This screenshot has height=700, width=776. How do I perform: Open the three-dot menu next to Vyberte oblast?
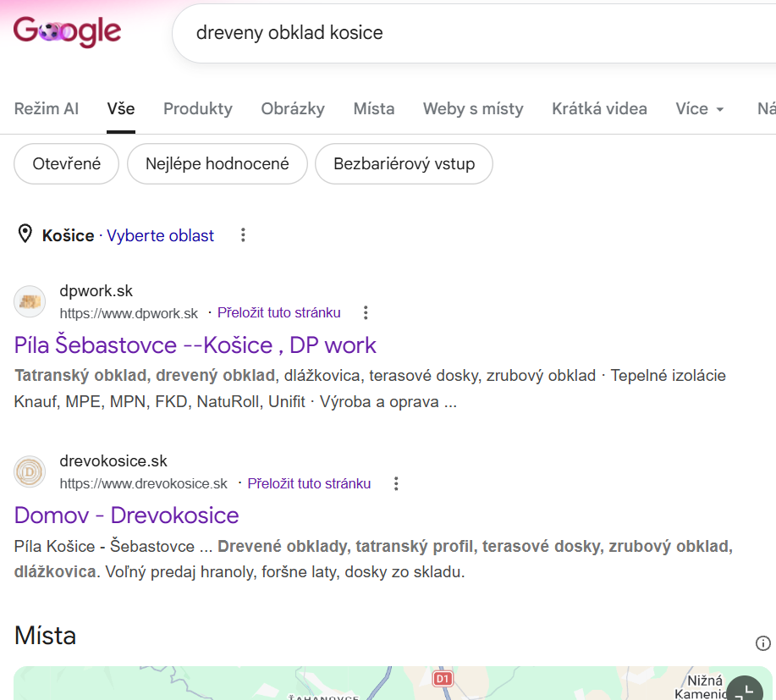(243, 235)
